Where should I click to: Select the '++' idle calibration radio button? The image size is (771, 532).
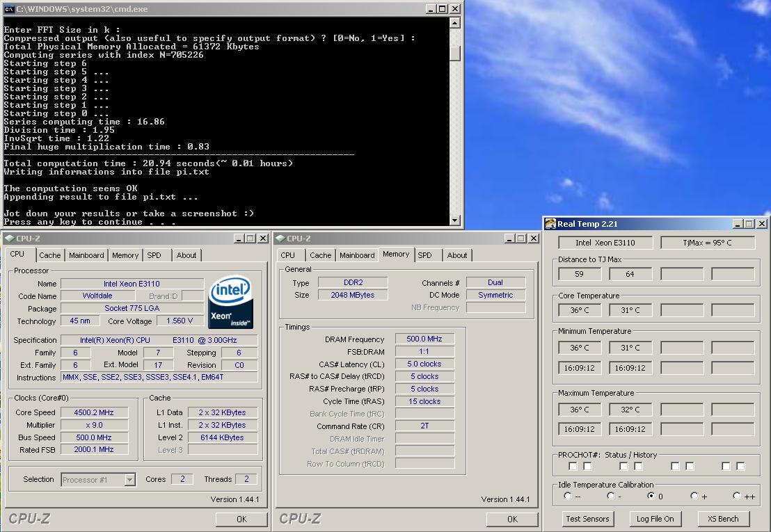(x=737, y=496)
